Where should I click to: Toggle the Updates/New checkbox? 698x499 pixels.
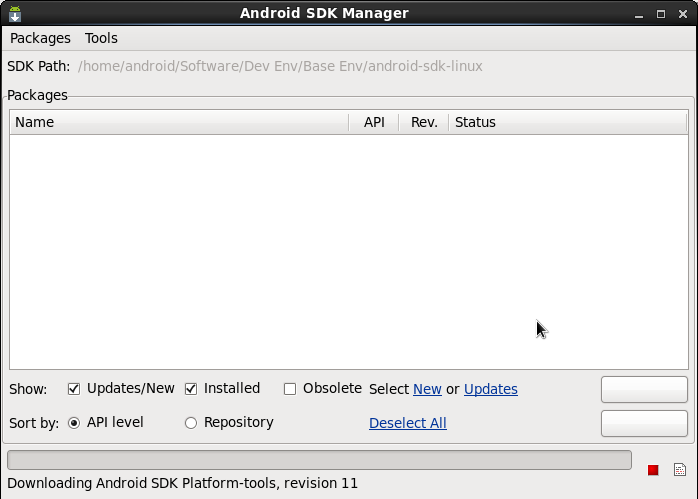(x=74, y=389)
